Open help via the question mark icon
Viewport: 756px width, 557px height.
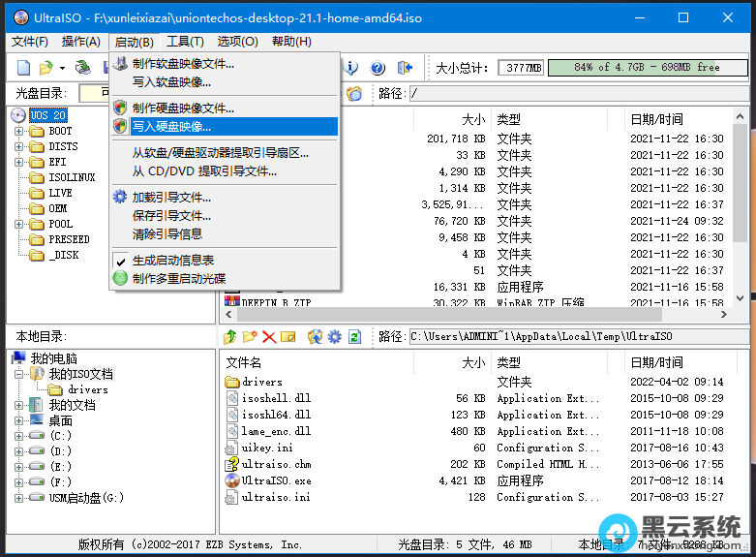(x=378, y=68)
